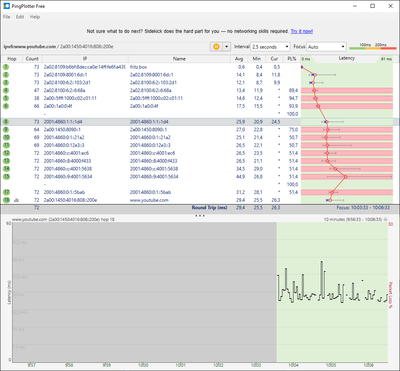Click the 'Focus: 10:03:33 - 10:06:33' text

click(363, 208)
